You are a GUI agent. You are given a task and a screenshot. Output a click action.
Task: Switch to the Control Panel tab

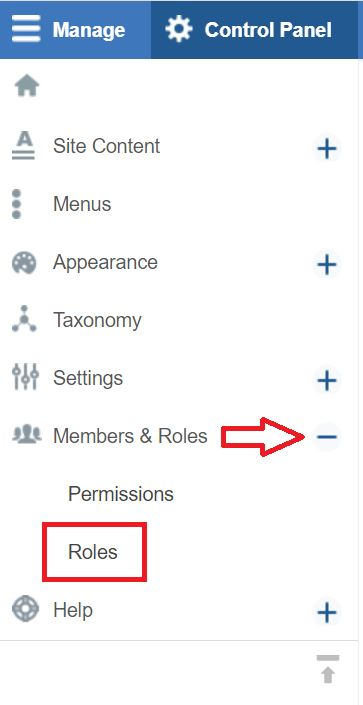click(257, 29)
